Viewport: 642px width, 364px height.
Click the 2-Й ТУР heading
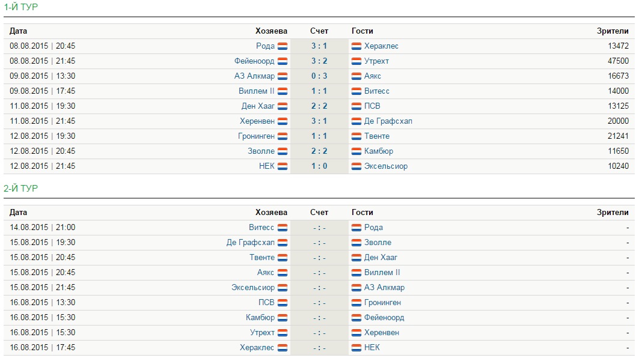21,189
